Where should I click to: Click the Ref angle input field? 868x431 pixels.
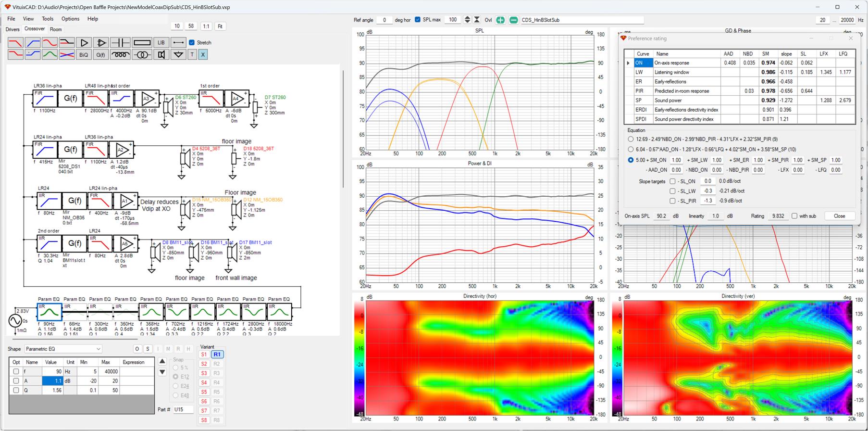384,20
